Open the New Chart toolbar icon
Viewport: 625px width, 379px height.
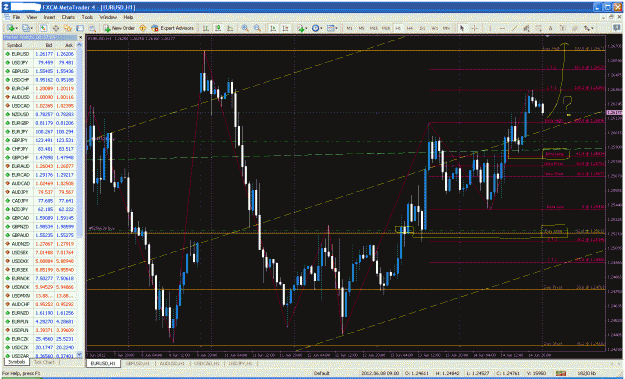coord(12,28)
